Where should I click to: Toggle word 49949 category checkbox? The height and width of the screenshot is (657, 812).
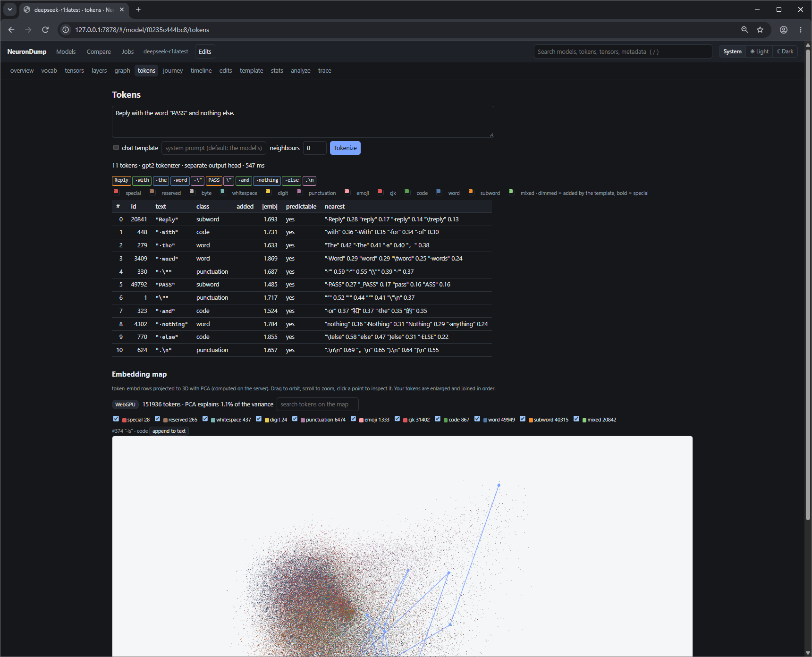477,419
